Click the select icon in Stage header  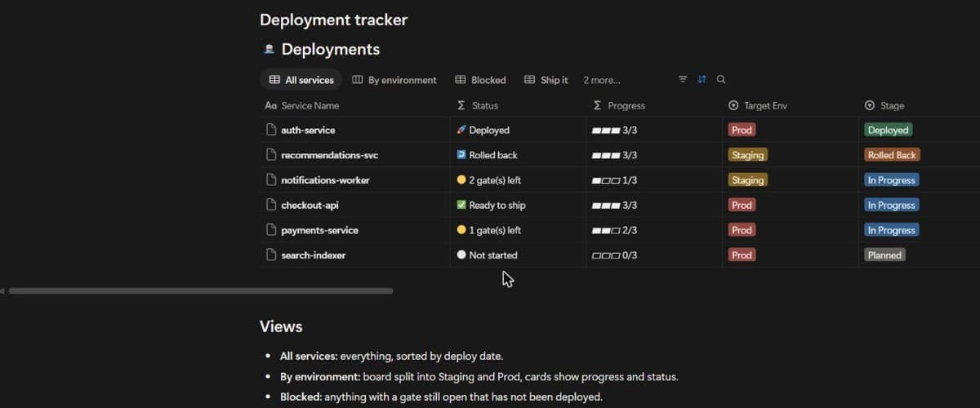pyautogui.click(x=870, y=105)
